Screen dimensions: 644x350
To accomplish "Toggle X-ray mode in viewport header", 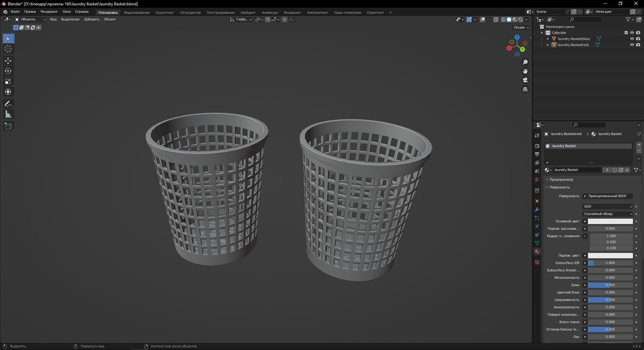I will pyautogui.click(x=496, y=19).
